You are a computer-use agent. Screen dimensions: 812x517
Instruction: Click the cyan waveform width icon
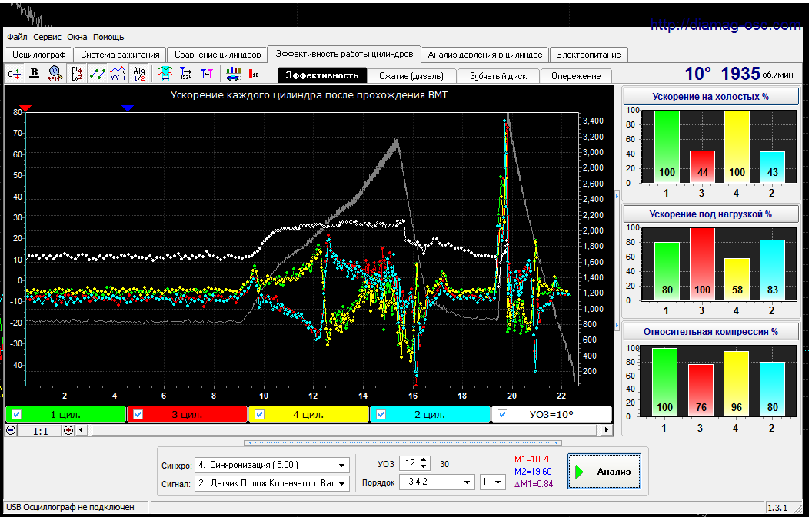[x=165, y=74]
